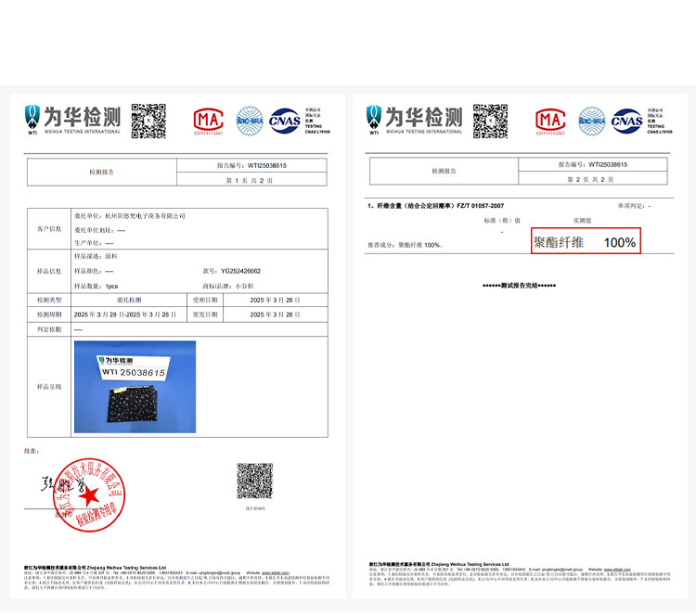Image resolution: width=696 pixels, height=616 pixels.
Task: Click the 检测类型 row label
Action: point(49,300)
